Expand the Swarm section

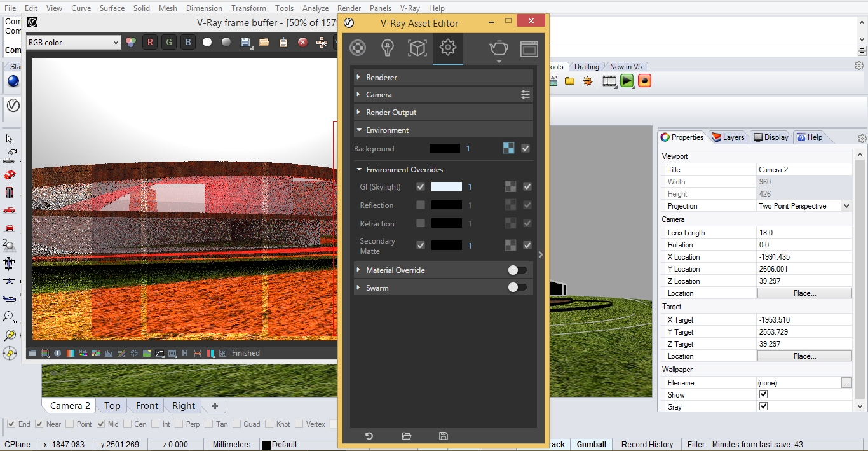click(x=444, y=288)
